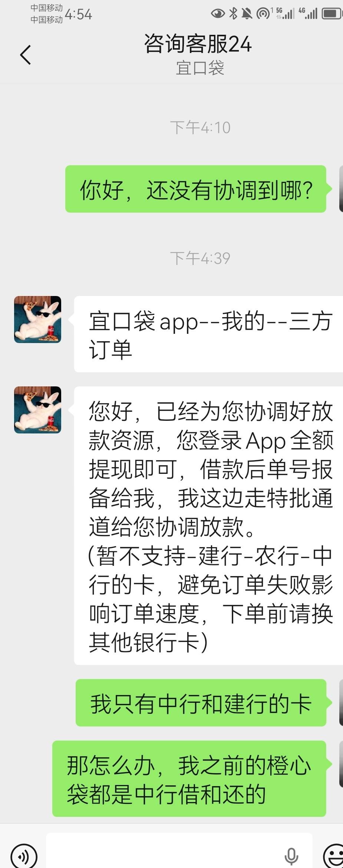Tap the muted notification bell icon
This screenshot has height=868, width=343.
(247, 14)
